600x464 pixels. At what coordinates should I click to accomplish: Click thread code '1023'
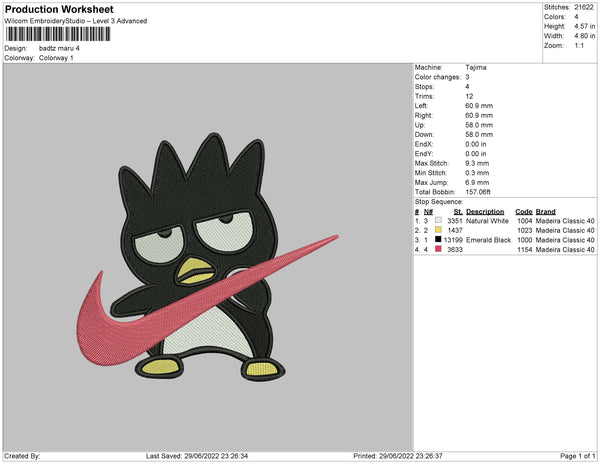click(525, 230)
